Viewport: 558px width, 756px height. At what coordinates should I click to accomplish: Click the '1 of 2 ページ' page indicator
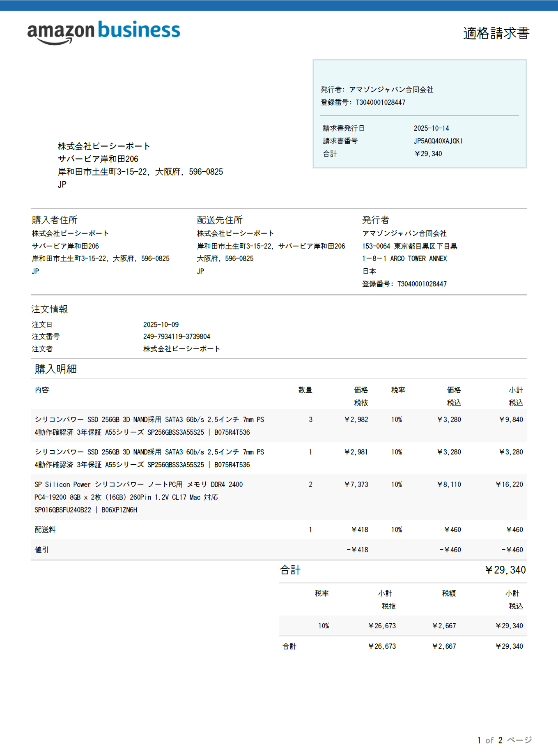504,740
